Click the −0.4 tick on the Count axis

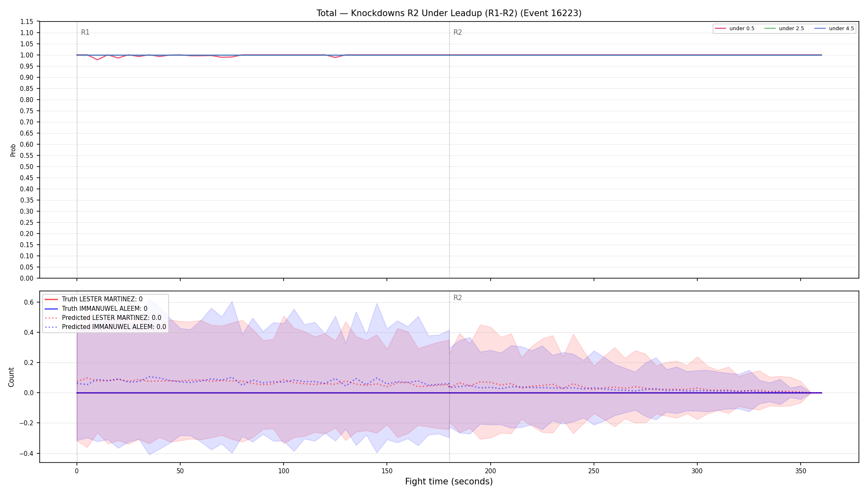coord(26,453)
